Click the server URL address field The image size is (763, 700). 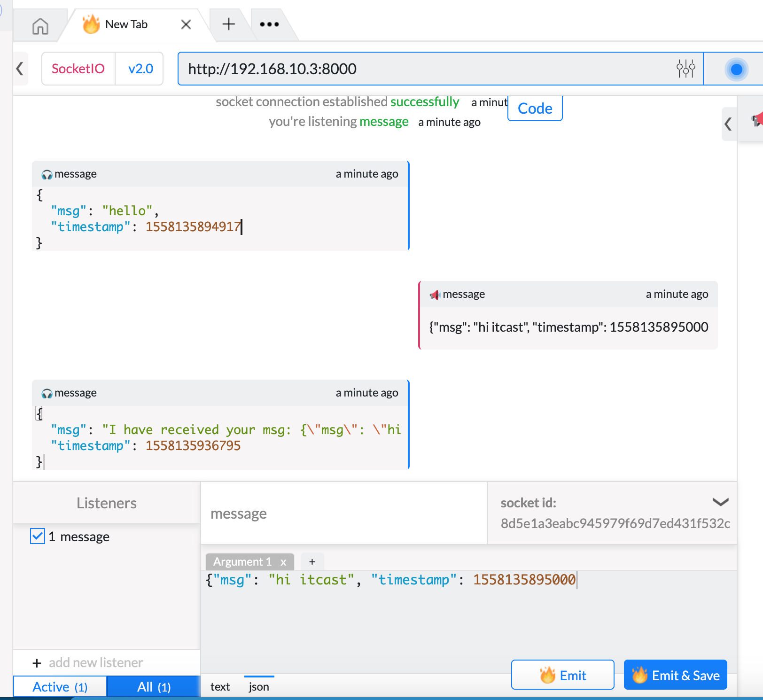[425, 69]
